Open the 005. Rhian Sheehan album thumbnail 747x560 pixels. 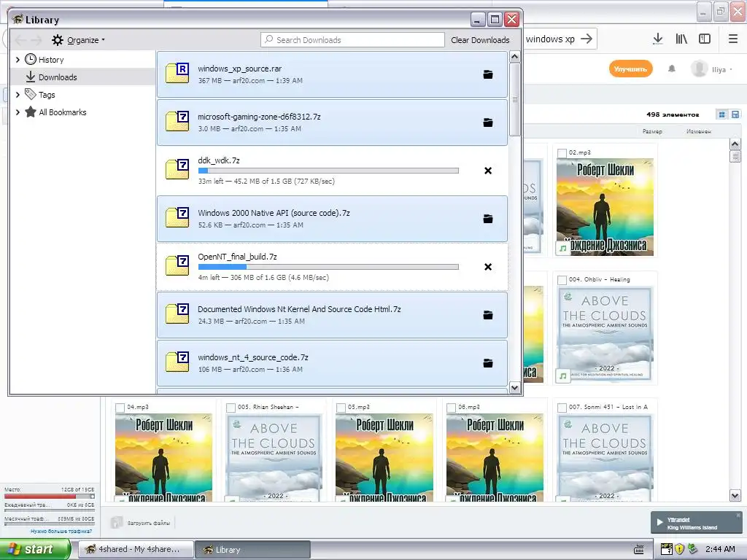pyautogui.click(x=274, y=458)
